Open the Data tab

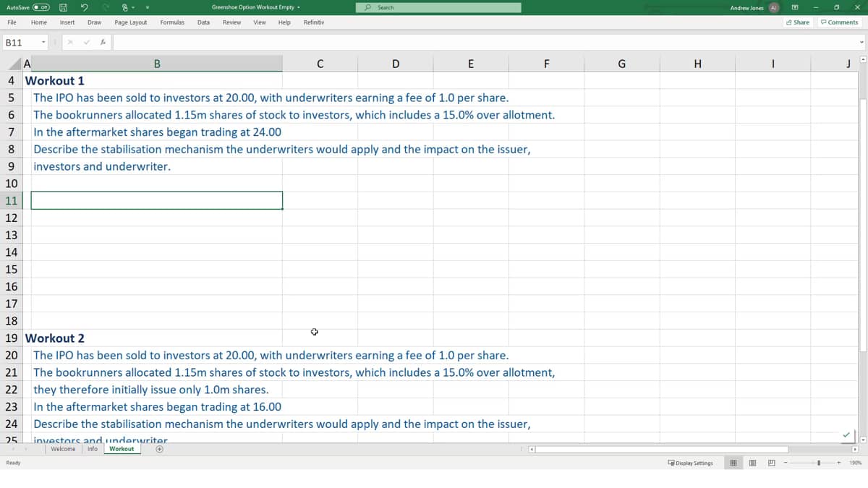[x=204, y=22]
